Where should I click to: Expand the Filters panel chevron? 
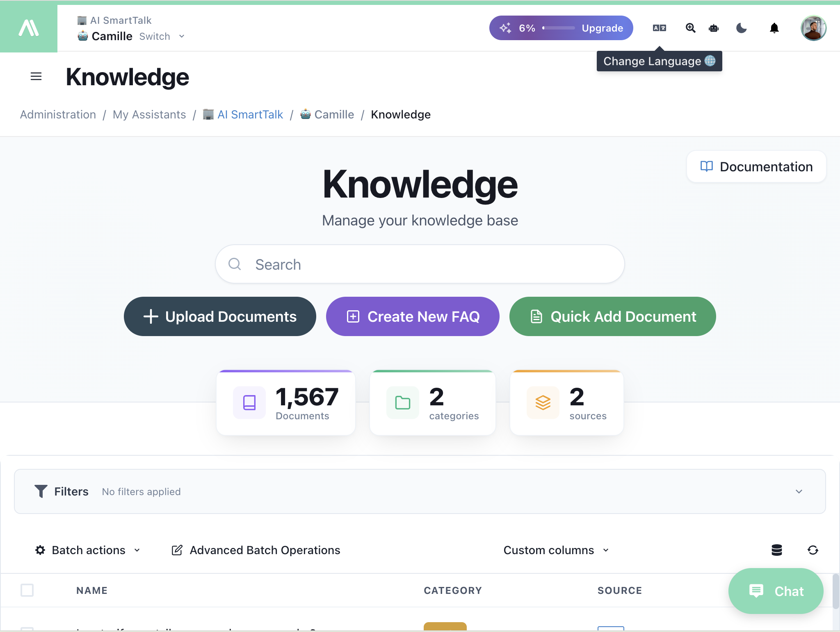[x=798, y=491]
